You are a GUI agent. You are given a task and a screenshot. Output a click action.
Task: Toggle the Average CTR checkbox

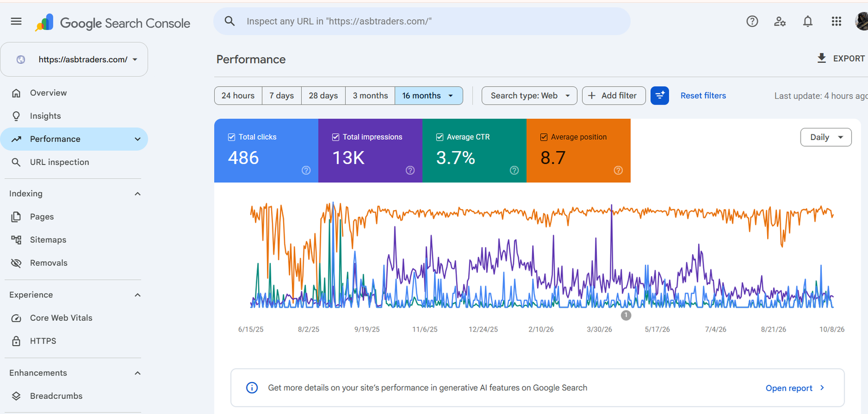[x=440, y=137]
